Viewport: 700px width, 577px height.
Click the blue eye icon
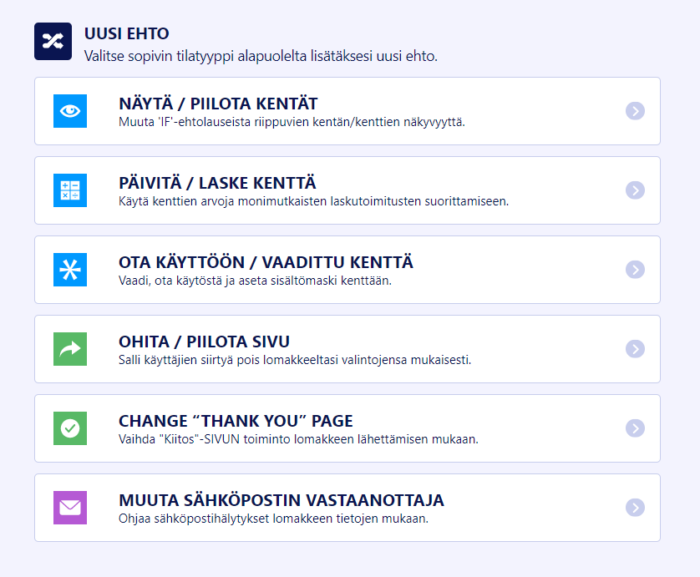coord(70,111)
